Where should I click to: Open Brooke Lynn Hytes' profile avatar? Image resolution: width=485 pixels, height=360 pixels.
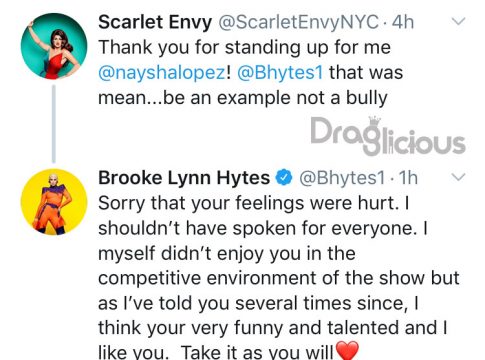click(54, 202)
